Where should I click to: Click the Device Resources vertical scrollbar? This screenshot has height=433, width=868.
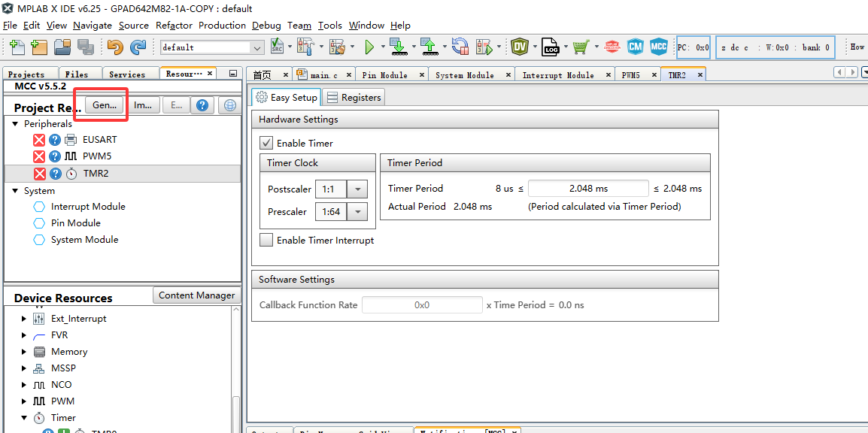click(x=236, y=368)
